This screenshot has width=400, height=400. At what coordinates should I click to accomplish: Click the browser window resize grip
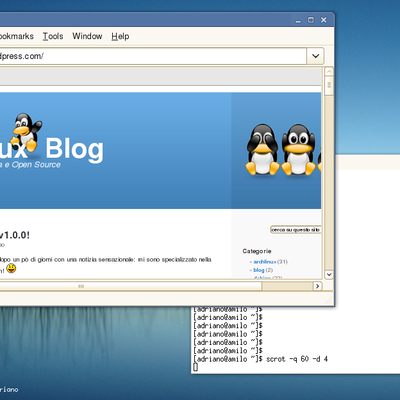329,300
